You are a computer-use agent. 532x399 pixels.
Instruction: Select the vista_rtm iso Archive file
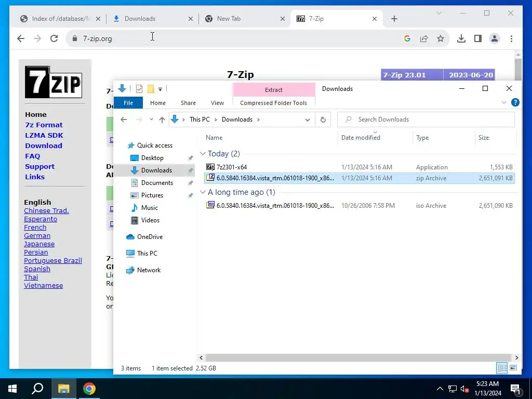coord(360,206)
